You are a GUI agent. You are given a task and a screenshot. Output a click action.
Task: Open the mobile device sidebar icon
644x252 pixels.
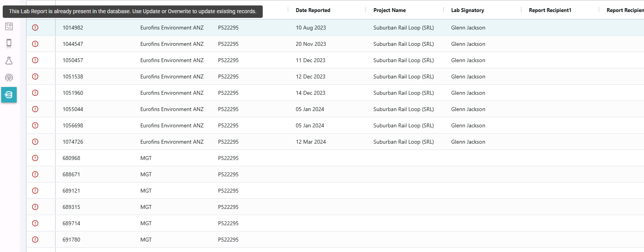point(9,43)
